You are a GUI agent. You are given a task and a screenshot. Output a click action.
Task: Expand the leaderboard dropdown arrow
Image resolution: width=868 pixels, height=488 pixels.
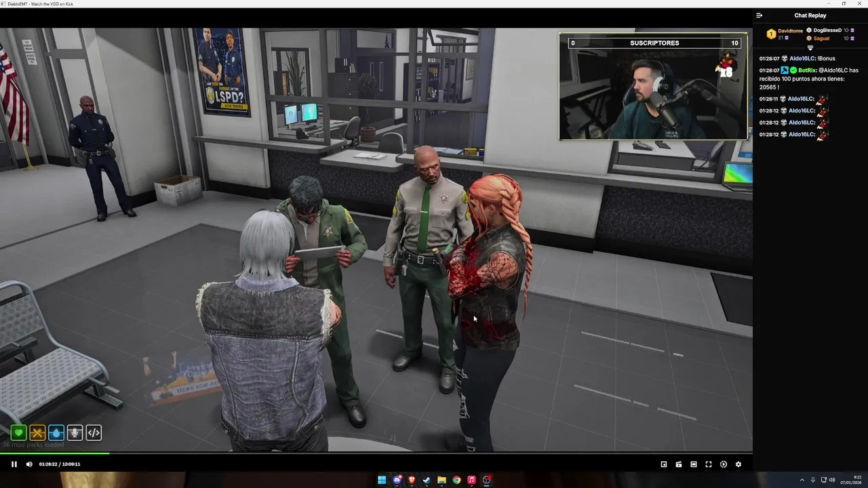(810, 48)
